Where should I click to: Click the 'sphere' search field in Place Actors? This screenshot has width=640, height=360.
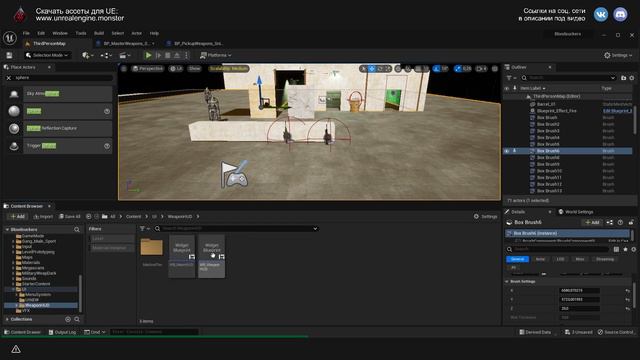(63, 78)
